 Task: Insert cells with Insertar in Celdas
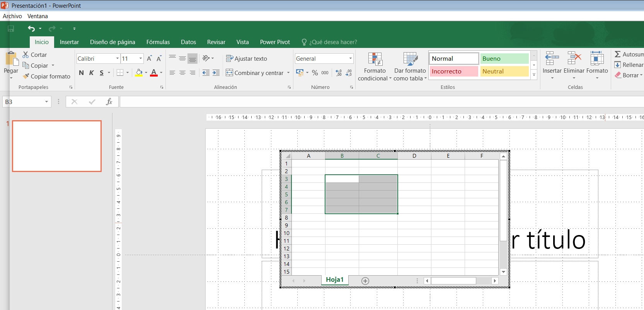point(552,65)
